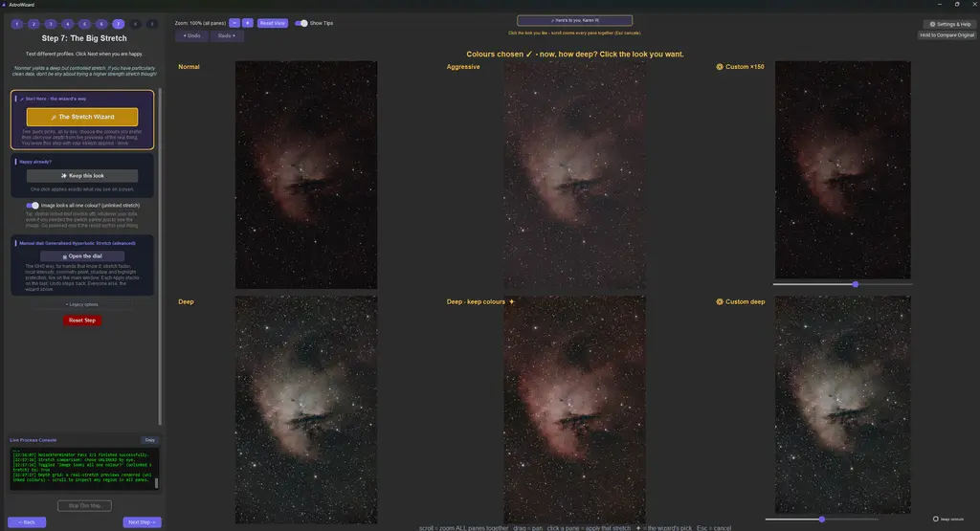Redo the last action

point(227,35)
